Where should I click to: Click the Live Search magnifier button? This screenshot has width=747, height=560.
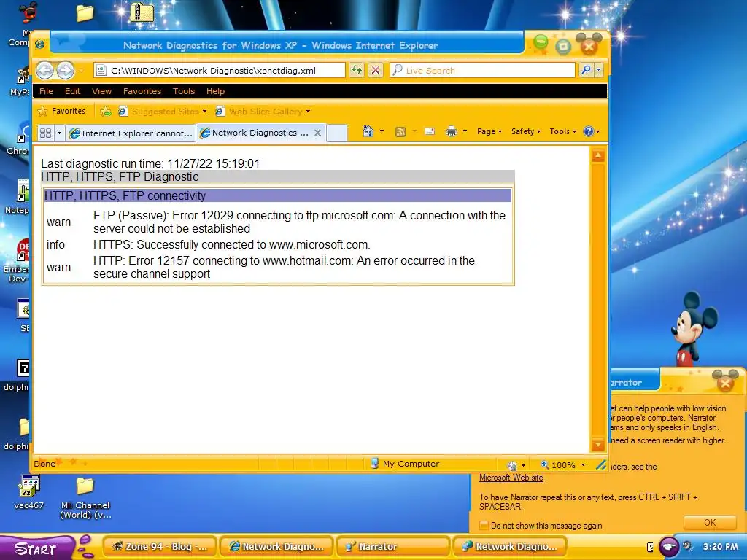point(586,70)
